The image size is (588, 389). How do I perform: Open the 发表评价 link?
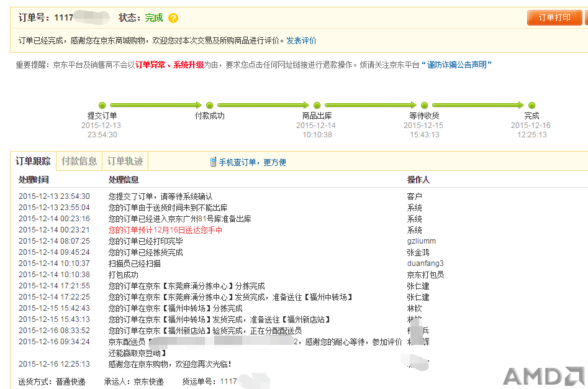[301, 40]
